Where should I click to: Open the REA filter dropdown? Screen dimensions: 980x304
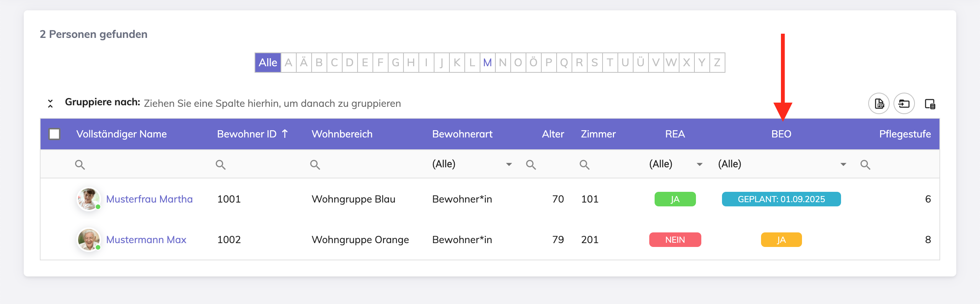699,164
